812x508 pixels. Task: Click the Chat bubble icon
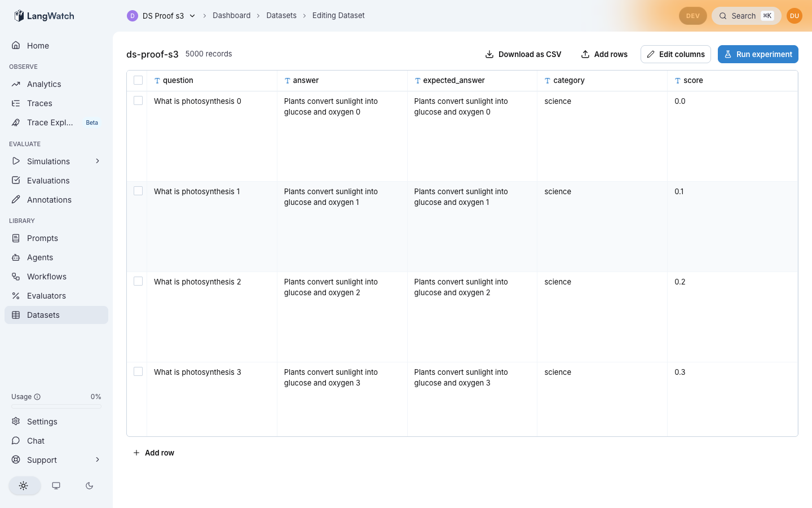point(16,441)
